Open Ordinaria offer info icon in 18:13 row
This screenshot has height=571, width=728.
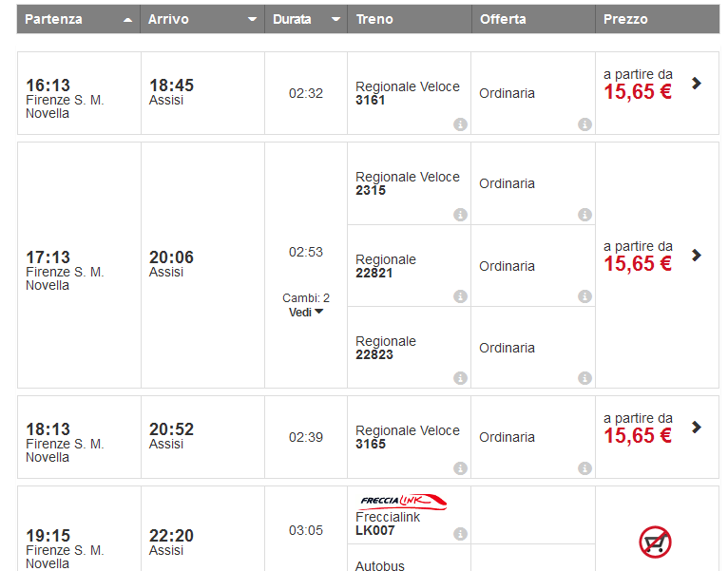tap(584, 468)
